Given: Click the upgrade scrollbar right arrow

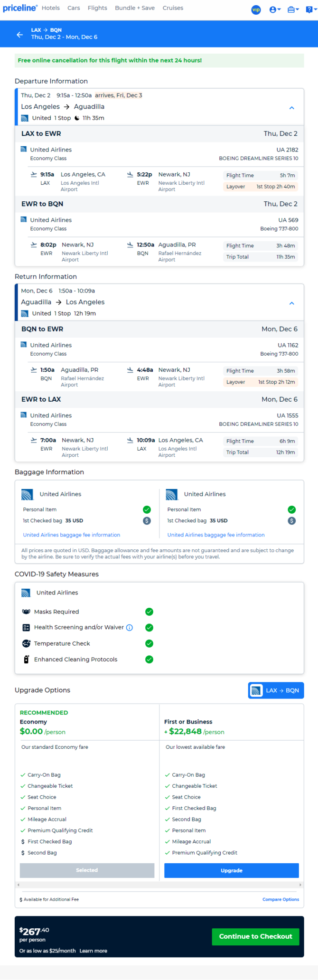Looking at the screenshot, I should click(x=300, y=885).
